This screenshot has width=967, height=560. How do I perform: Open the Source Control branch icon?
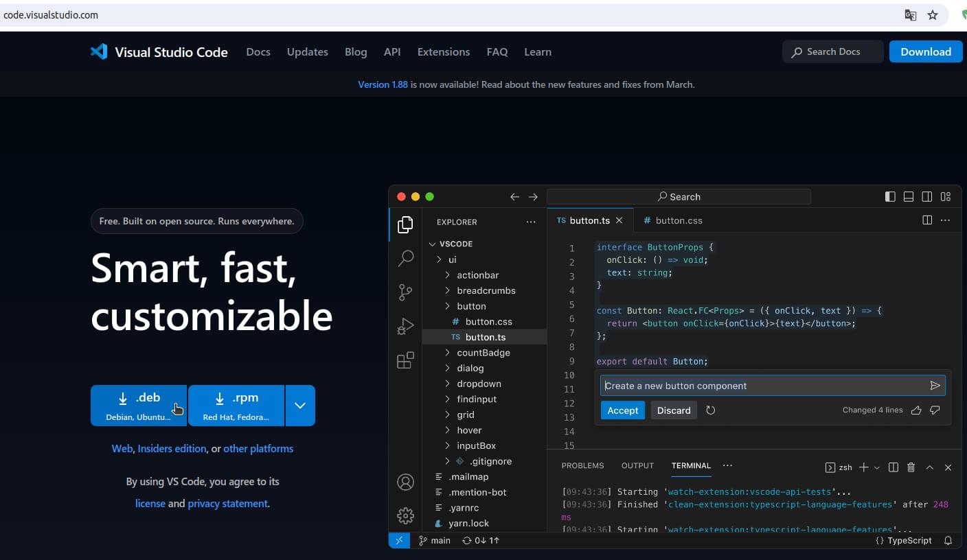pyautogui.click(x=405, y=293)
